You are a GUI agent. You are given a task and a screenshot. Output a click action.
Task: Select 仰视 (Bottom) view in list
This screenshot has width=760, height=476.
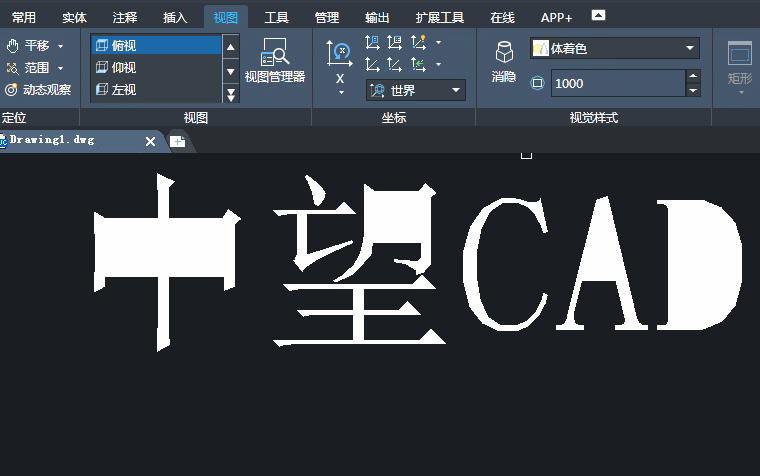[x=154, y=68]
